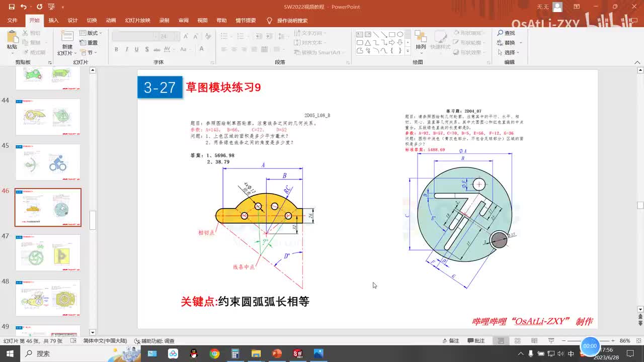Viewport: 644px width, 362px height.
Task: Click the 86% zoom level button
Action: 625,340
